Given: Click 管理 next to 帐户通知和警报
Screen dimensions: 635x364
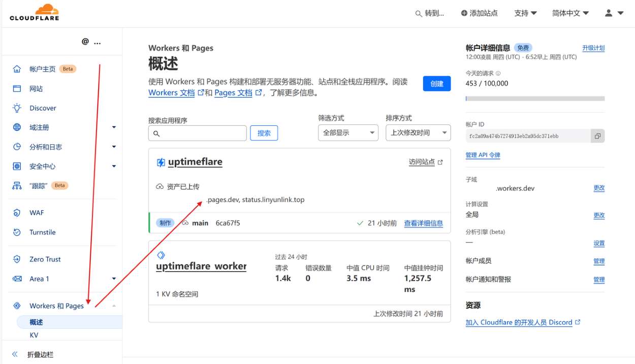Looking at the screenshot, I should point(599,280).
